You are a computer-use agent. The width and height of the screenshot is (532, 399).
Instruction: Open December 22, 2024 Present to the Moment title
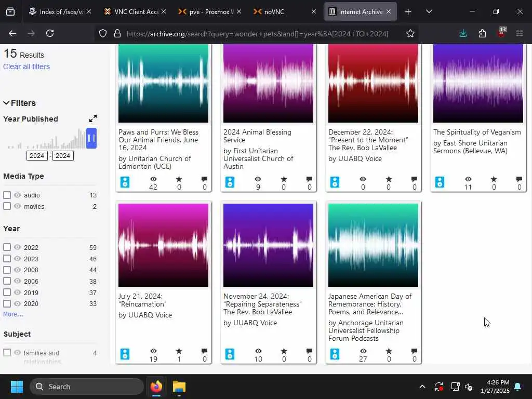[x=368, y=140]
